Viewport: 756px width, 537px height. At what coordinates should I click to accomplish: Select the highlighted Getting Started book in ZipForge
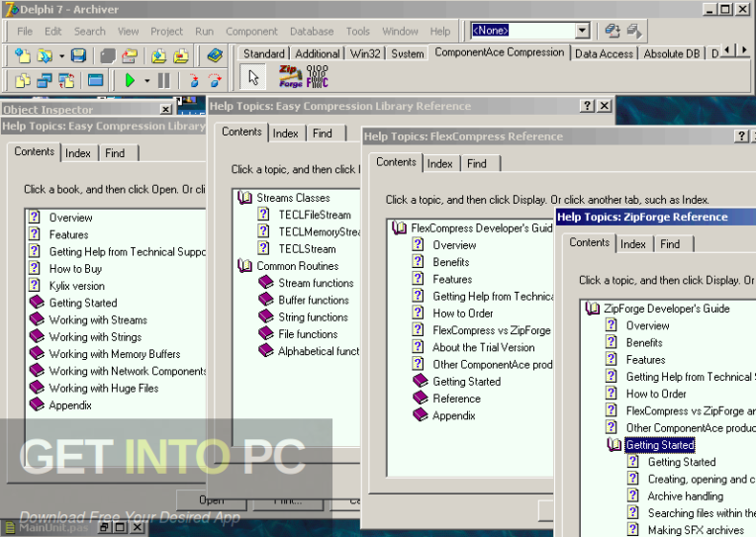pyautogui.click(x=660, y=444)
